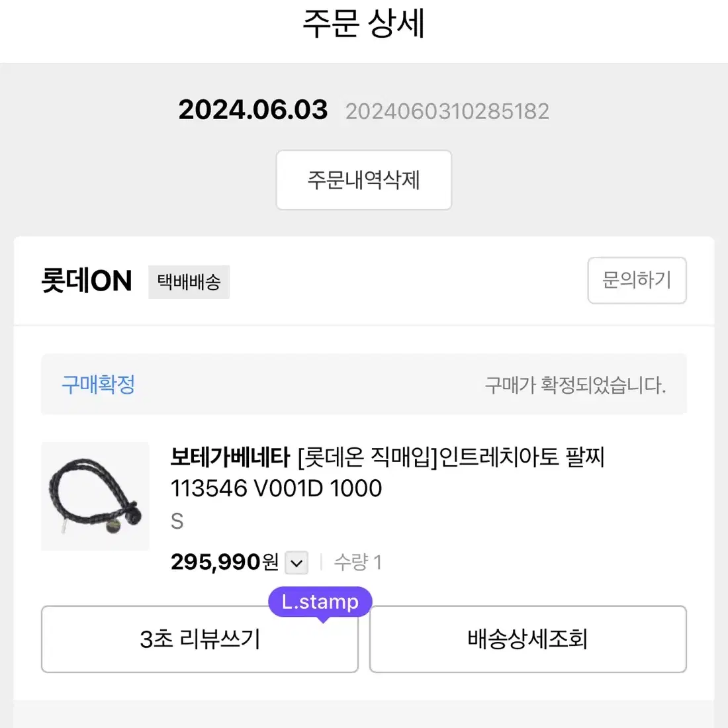Open the 보테가베네타 product title
The image size is (728, 728).
click(387, 472)
